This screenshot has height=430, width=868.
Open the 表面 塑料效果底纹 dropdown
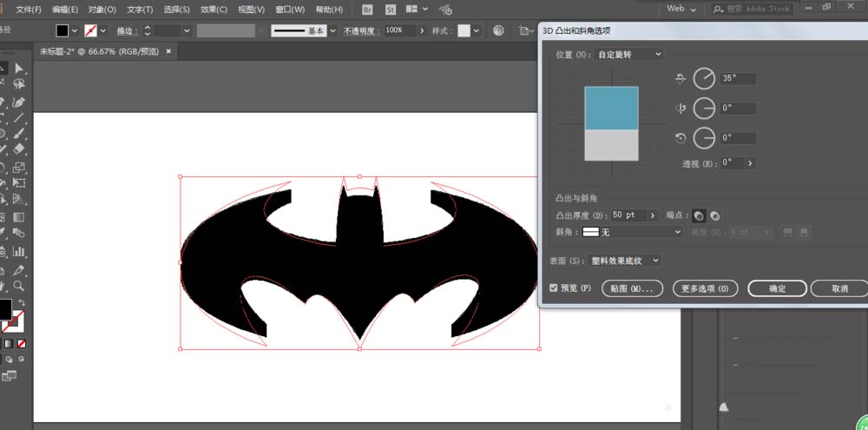[625, 261]
